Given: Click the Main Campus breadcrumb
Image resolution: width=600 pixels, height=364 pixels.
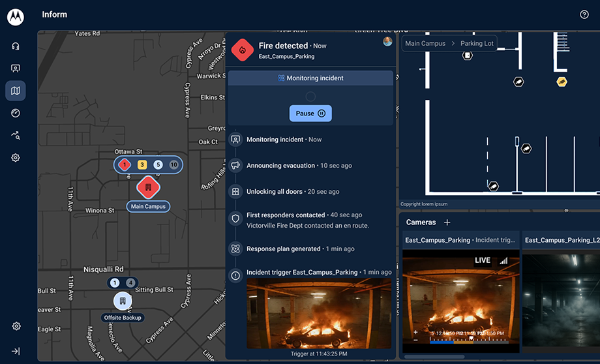Looking at the screenshot, I should (x=425, y=44).
